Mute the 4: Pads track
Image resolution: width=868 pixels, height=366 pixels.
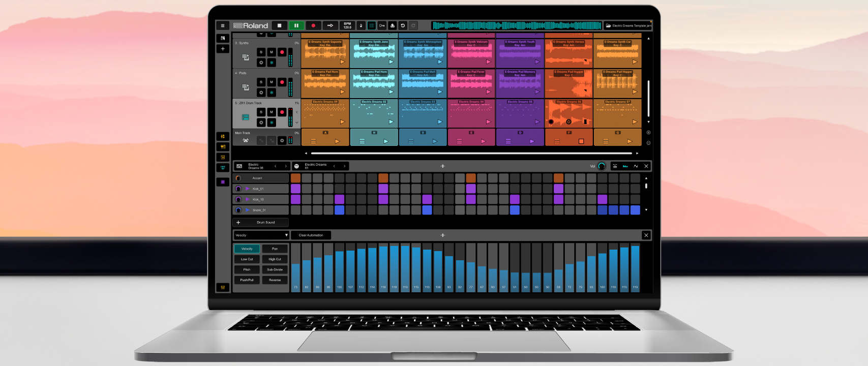(x=272, y=82)
